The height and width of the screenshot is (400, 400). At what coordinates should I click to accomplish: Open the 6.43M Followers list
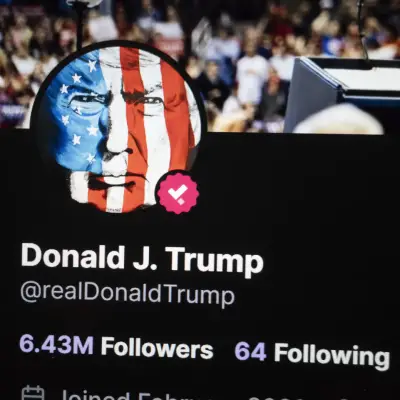tap(116, 347)
